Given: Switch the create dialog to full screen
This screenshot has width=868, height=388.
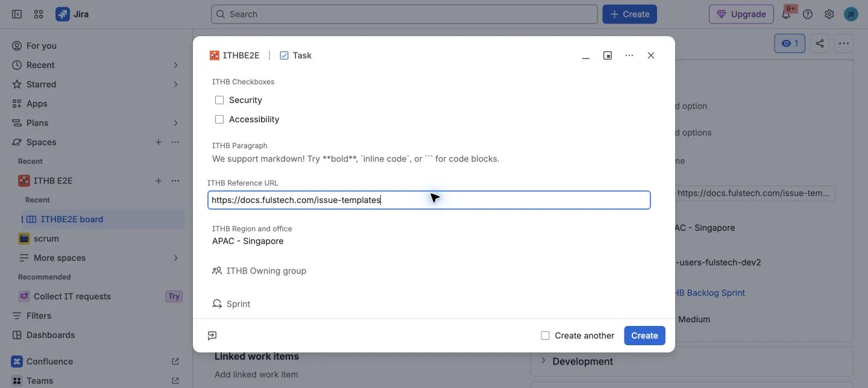Looking at the screenshot, I should 608,55.
